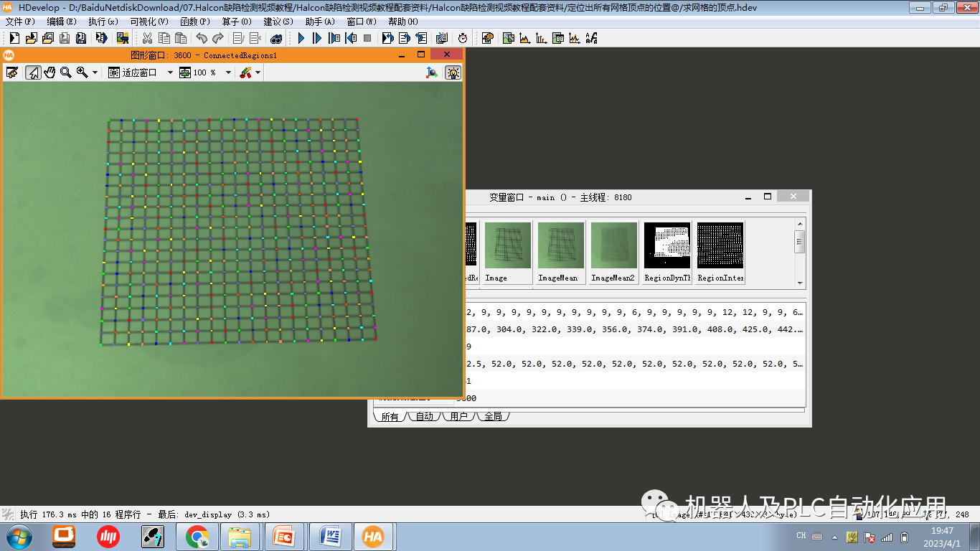Click the iconic variables scrollbar up arrow
This screenshot has width=980, height=551.
(x=800, y=222)
